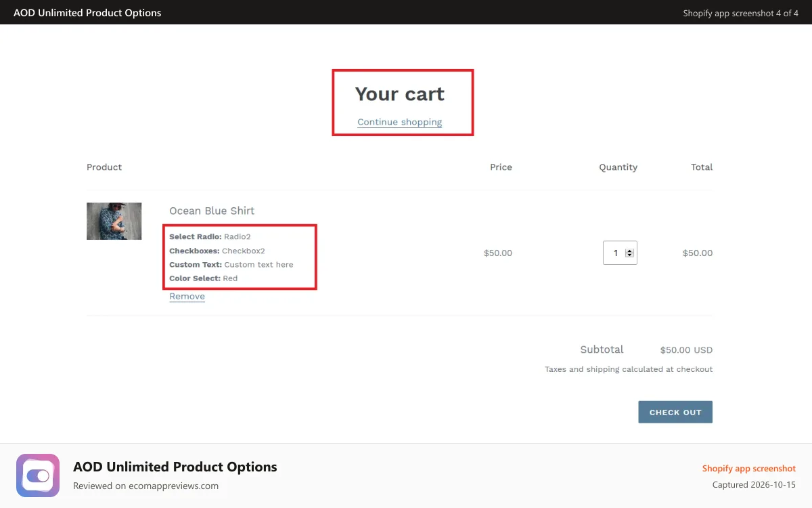Screen dimensions: 812x508
Task: Click the Reviewed on ecomappreviews.com text
Action: click(145, 486)
